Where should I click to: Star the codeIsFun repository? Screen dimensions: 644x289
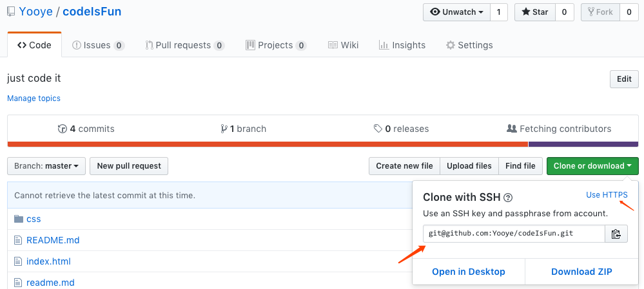click(533, 12)
